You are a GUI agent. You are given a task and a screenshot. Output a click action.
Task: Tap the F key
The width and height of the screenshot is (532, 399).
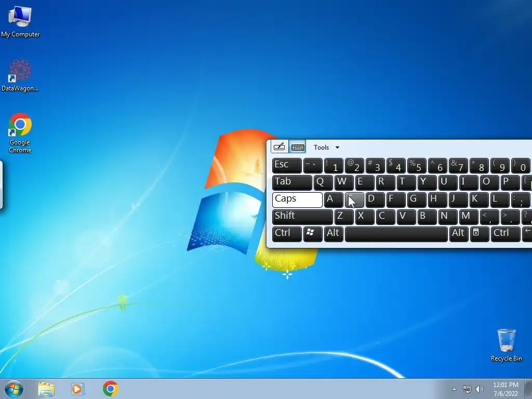396,200
